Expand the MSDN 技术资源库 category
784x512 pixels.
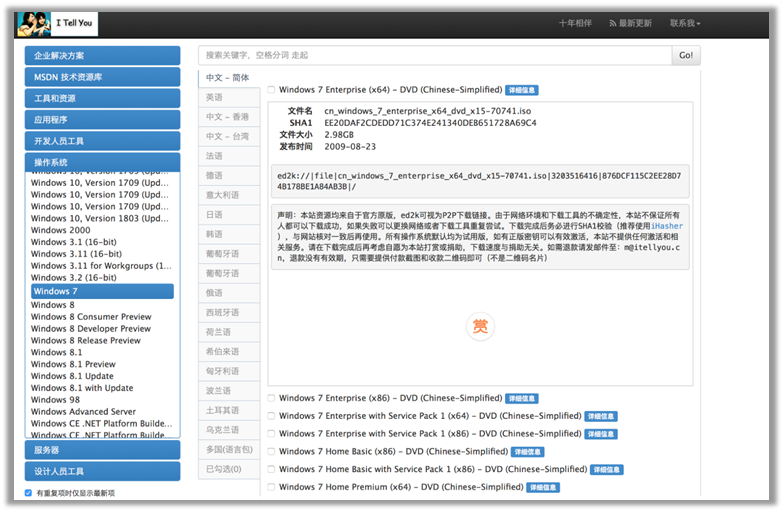102,77
